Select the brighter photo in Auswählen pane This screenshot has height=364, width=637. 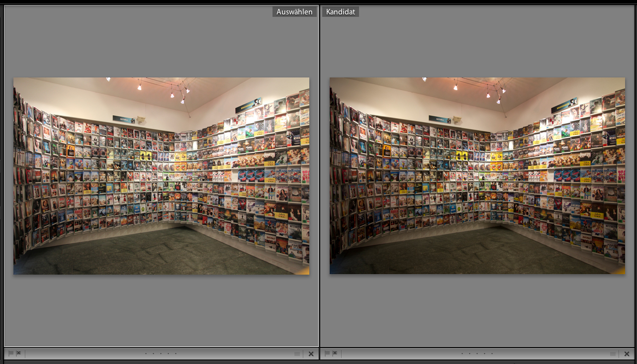pos(161,176)
